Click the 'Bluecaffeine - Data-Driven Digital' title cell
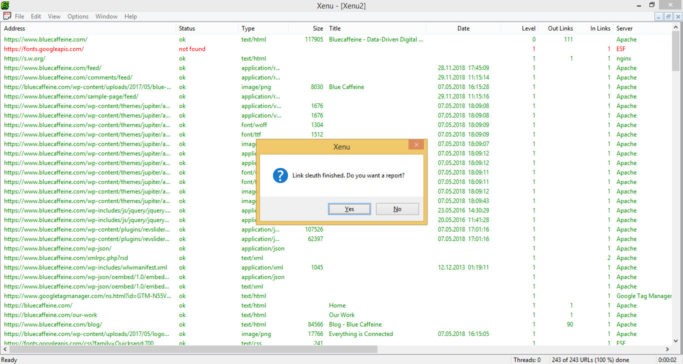 pos(376,39)
